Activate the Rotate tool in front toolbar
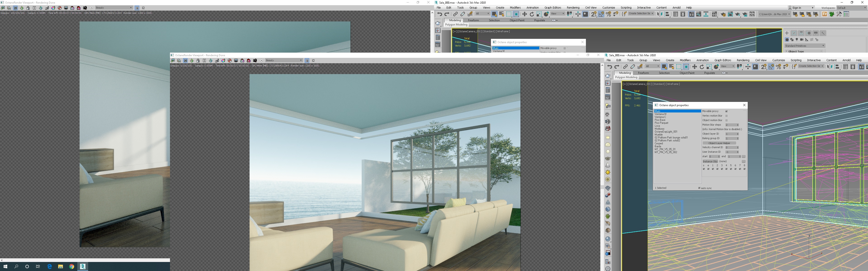The image size is (868, 271). (x=702, y=67)
